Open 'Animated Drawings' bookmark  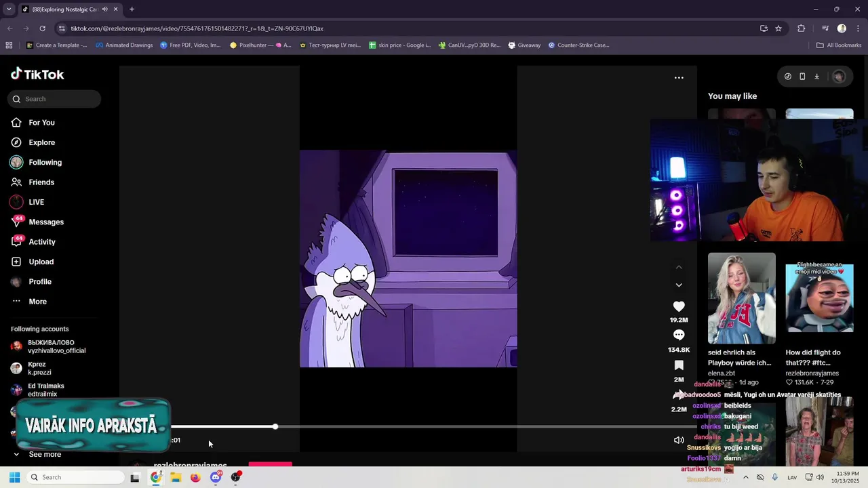tap(124, 45)
